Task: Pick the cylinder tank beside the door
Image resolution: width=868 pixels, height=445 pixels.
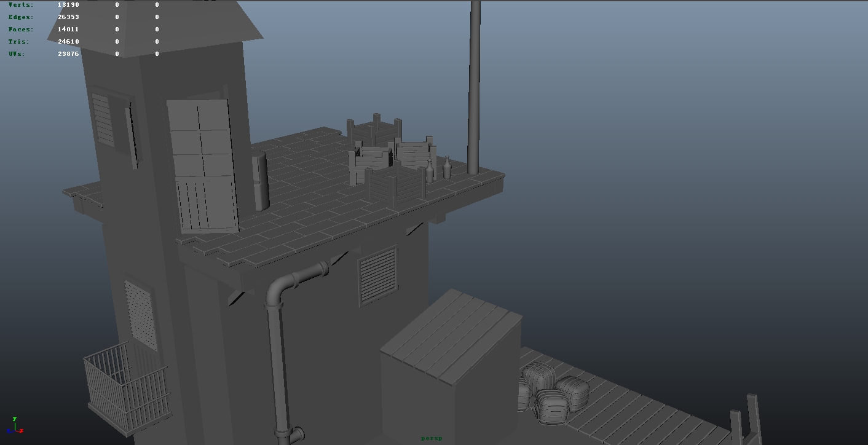Action: tap(261, 181)
